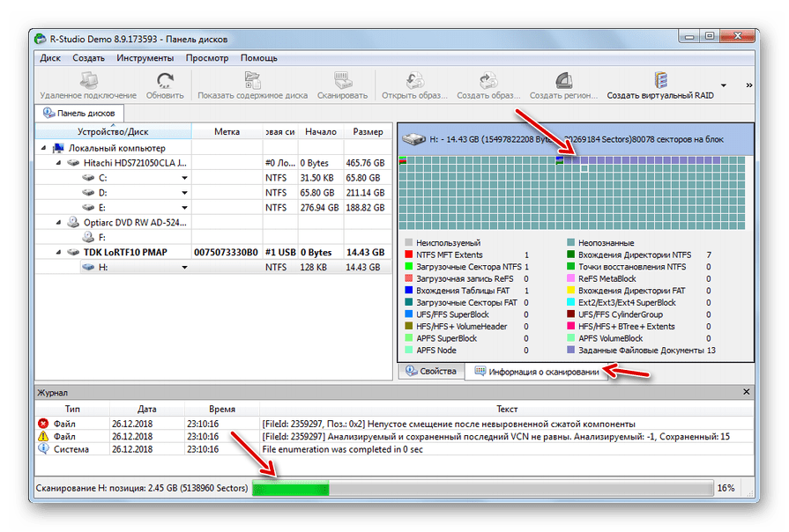This screenshot has height=532, width=789.
Task: Sort log by the Текст column header
Action: 507,409
